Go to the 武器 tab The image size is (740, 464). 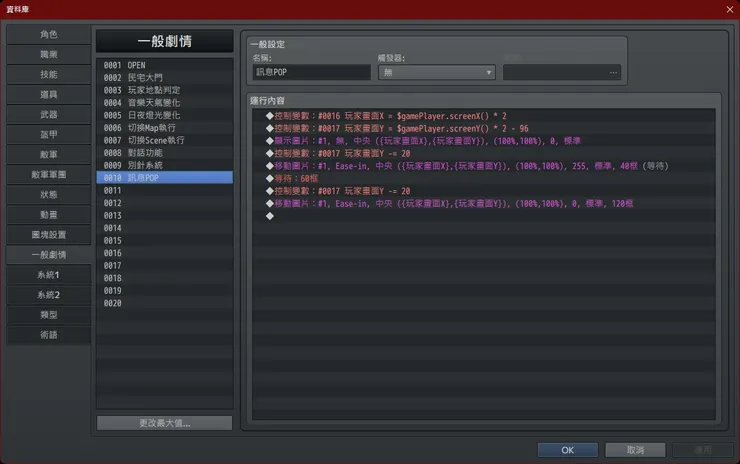tap(49, 115)
